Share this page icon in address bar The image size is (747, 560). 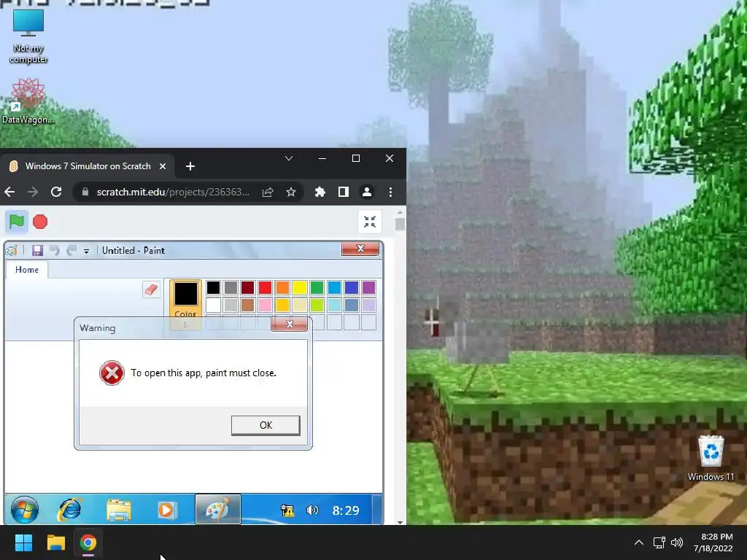coord(268,192)
